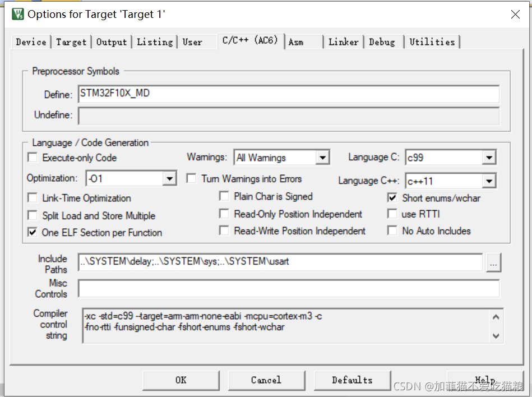Open the Debug tab
532x397 pixels.
[x=382, y=42]
